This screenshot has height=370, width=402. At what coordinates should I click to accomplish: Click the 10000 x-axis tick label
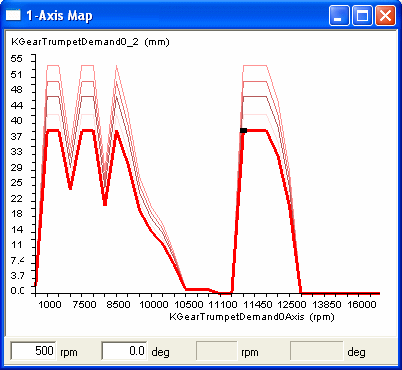pos(154,304)
